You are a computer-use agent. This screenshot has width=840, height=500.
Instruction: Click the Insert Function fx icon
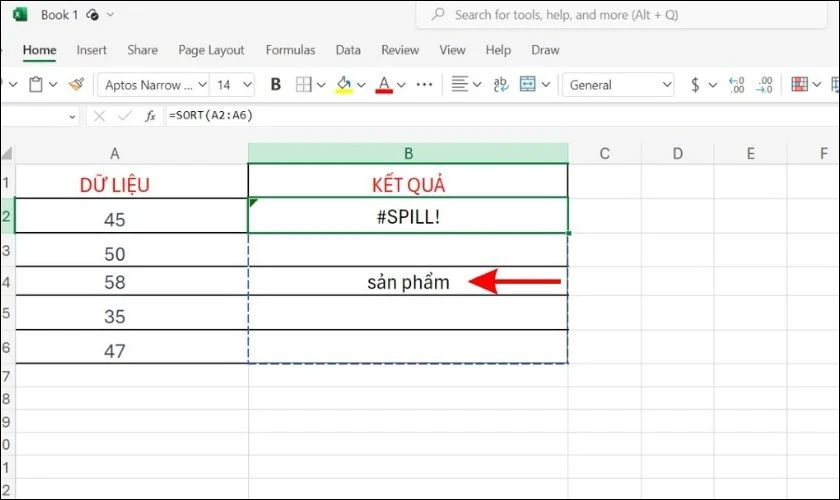tap(150, 115)
